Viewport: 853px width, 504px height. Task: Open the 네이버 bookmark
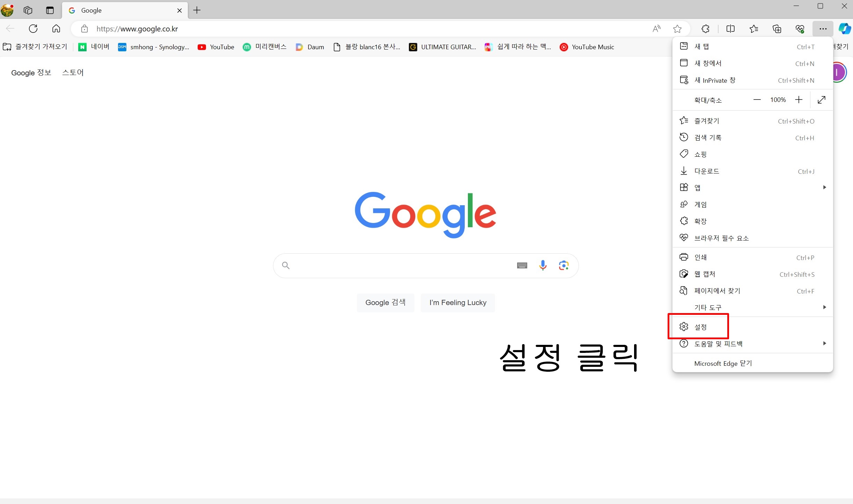click(x=94, y=47)
